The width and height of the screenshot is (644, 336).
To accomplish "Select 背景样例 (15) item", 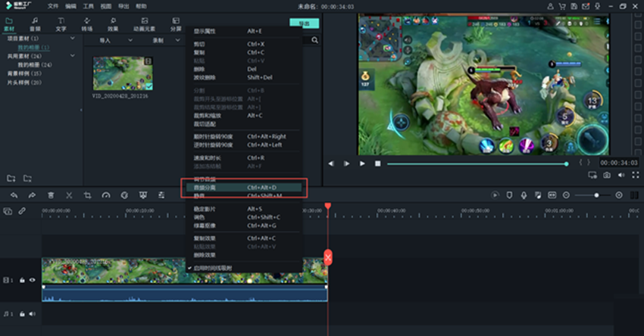I will click(x=24, y=73).
